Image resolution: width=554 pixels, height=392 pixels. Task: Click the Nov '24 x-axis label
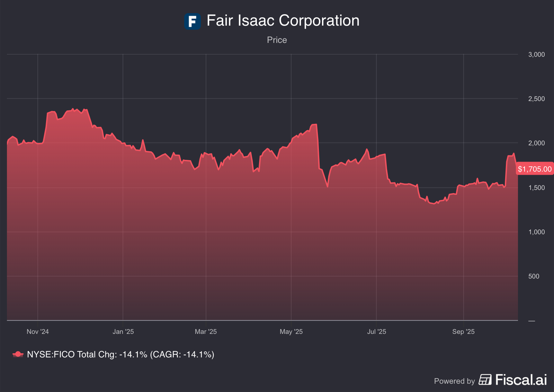coord(38,331)
